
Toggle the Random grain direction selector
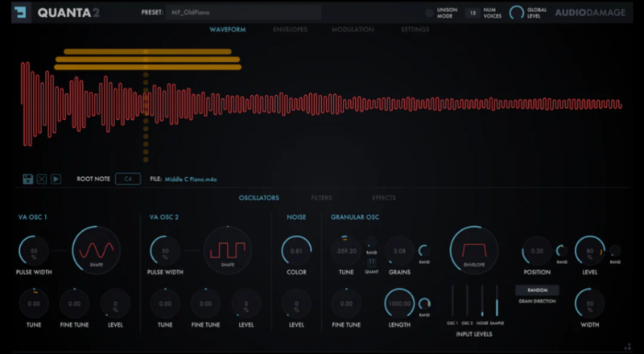[x=537, y=290]
